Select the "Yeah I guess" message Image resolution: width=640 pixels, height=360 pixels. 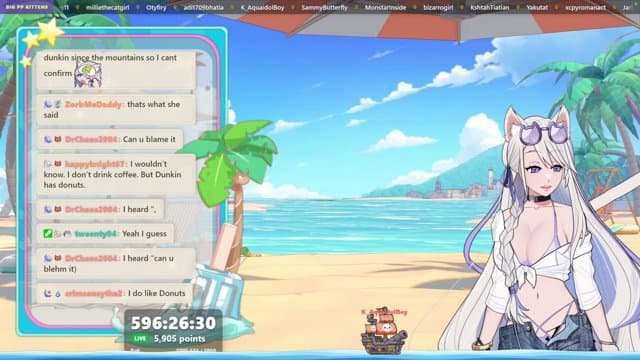105,233
